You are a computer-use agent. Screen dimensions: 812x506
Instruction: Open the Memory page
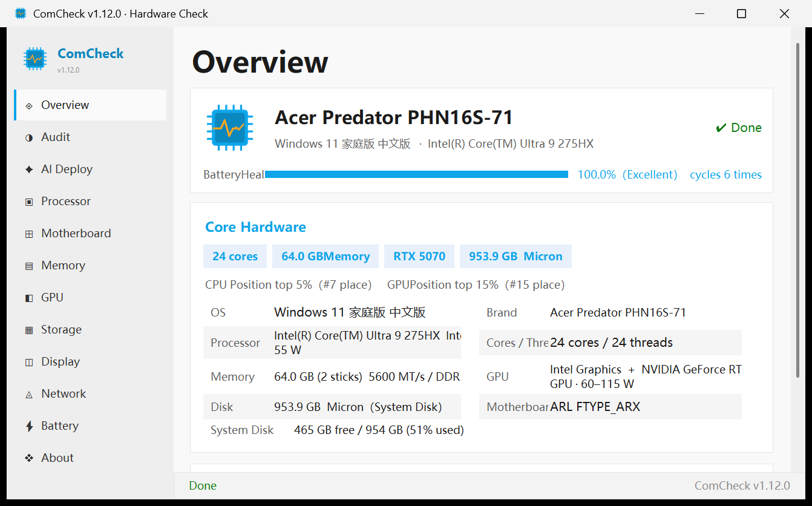(90, 266)
